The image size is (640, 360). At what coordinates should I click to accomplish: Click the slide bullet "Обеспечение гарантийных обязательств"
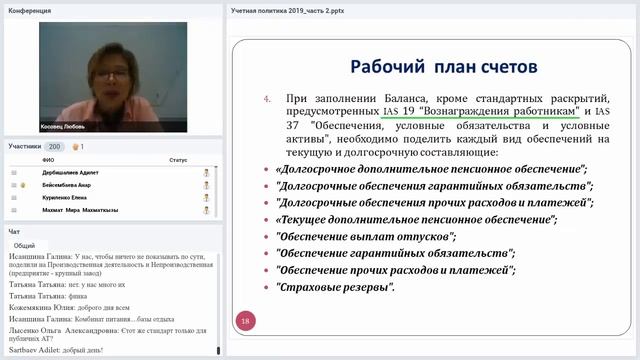click(396, 253)
